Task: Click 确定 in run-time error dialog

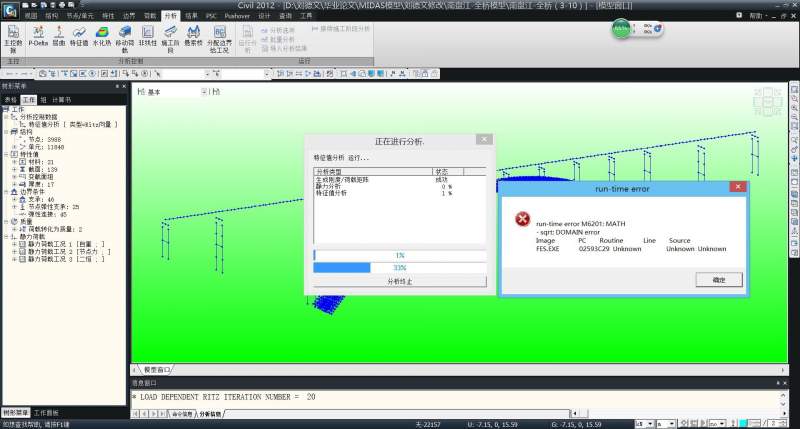Action: pyautogui.click(x=719, y=280)
